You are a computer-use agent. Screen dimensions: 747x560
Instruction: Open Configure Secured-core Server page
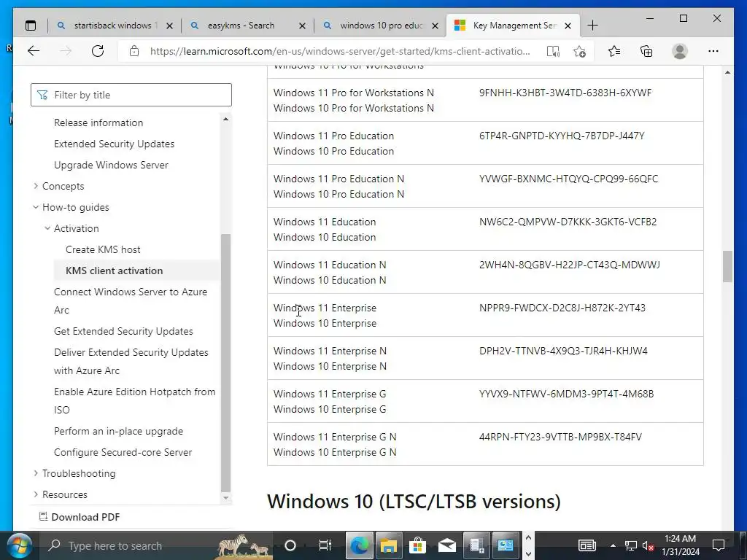click(x=123, y=452)
